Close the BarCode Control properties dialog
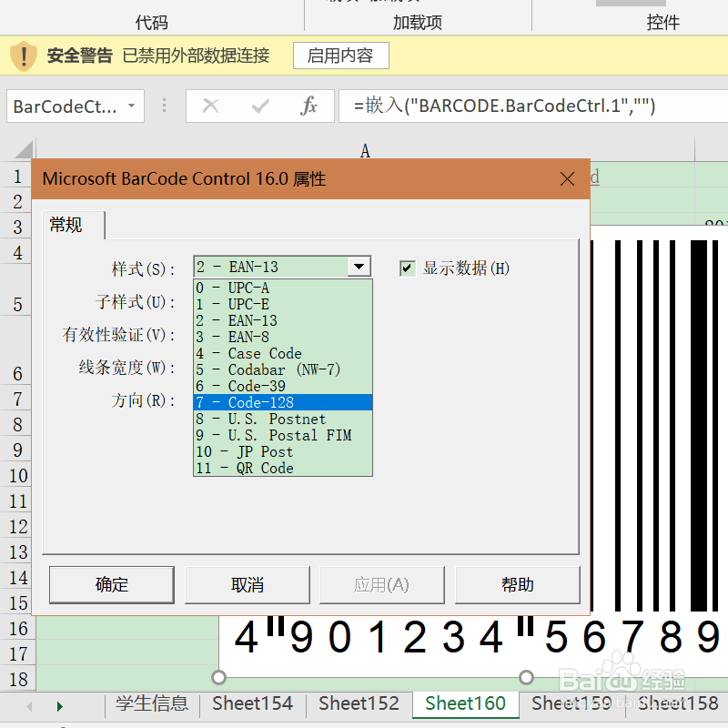 [x=567, y=178]
